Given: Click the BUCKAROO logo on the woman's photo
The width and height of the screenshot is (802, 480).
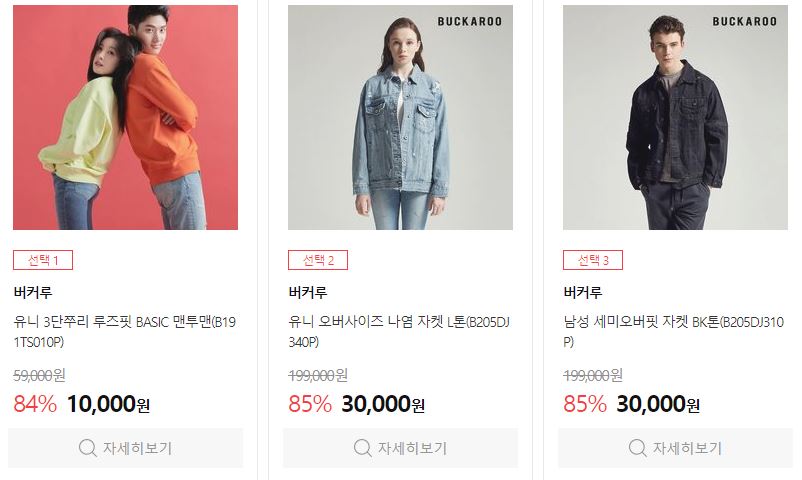Looking at the screenshot, I should coord(470,21).
